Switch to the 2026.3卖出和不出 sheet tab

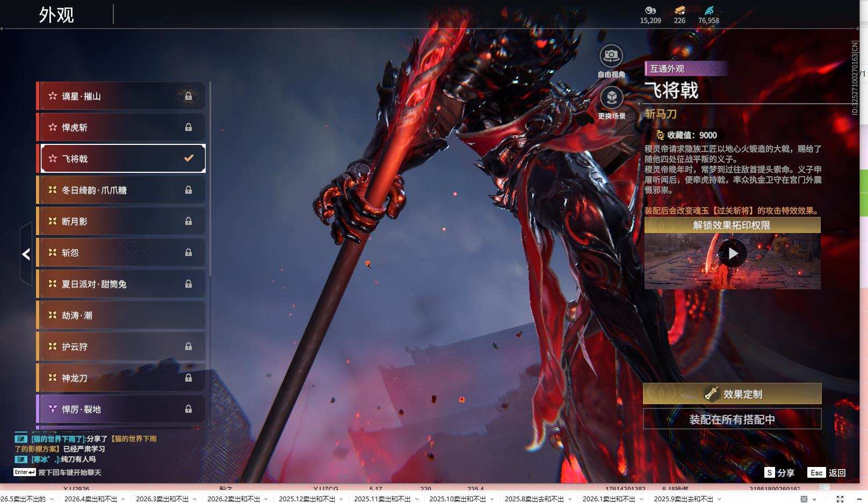point(162,499)
